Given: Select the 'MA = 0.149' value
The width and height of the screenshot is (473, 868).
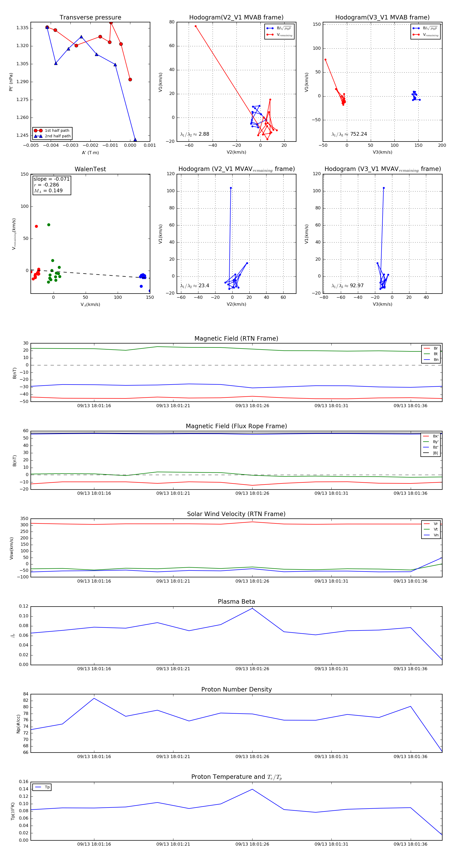Looking at the screenshot, I should 48,191.
